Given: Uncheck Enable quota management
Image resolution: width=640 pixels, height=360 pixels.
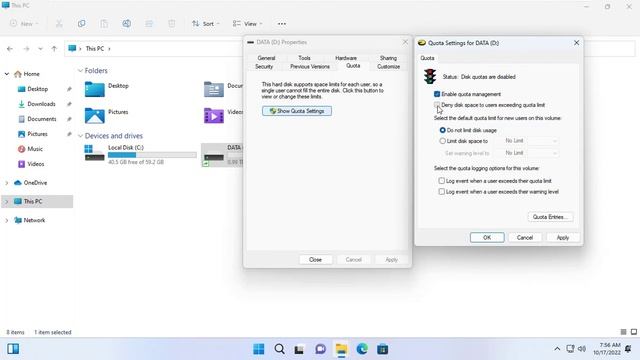Looking at the screenshot, I should (437, 94).
